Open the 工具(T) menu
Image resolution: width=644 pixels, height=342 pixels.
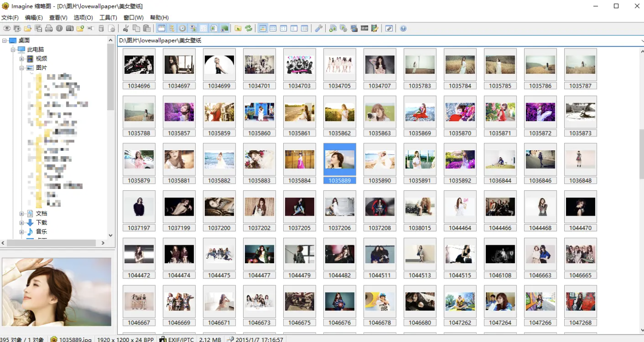point(108,18)
